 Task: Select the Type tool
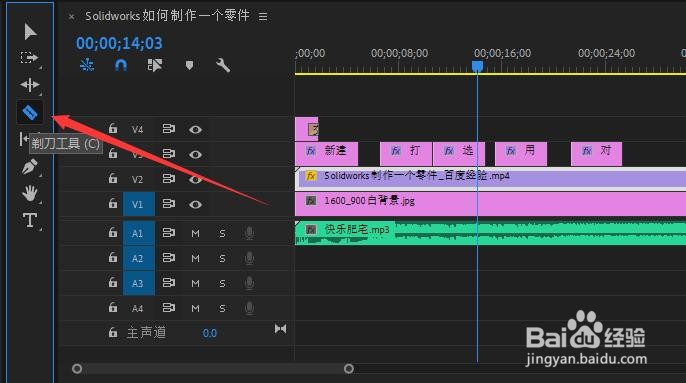point(30,220)
